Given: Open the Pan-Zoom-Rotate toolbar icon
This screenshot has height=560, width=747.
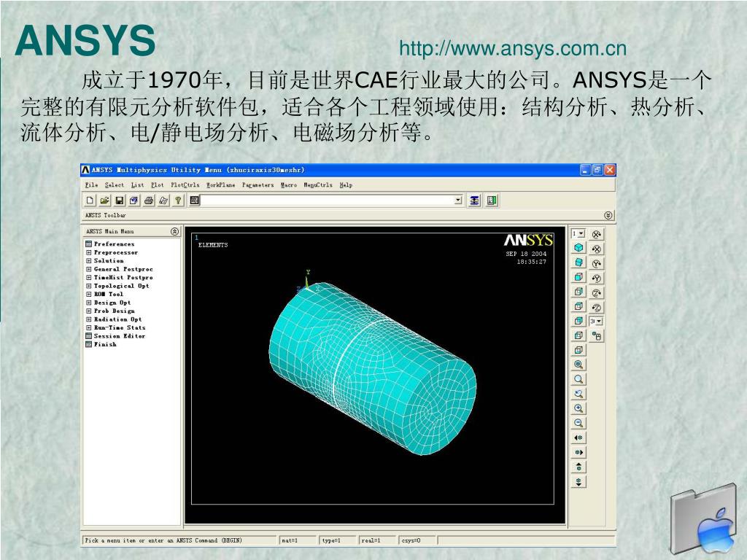Looking at the screenshot, I should 134,201.
